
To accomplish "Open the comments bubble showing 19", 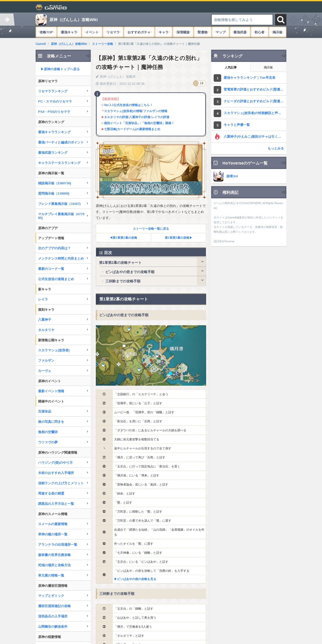I will [x=199, y=83].
